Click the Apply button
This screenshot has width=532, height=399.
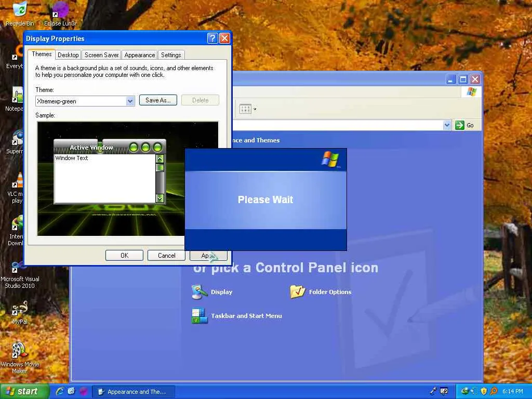pyautogui.click(x=208, y=256)
